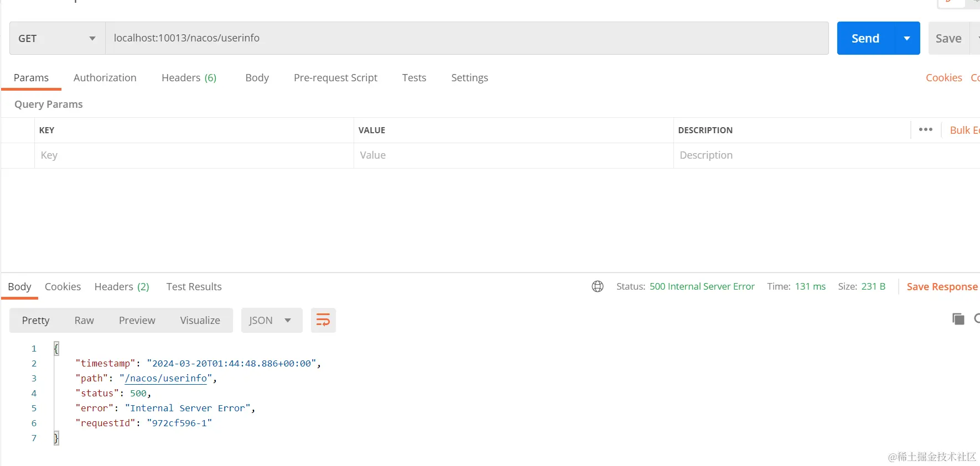Viewport: 980px width, 466px height.
Task: Click the Key field in Query Params
Action: point(194,155)
